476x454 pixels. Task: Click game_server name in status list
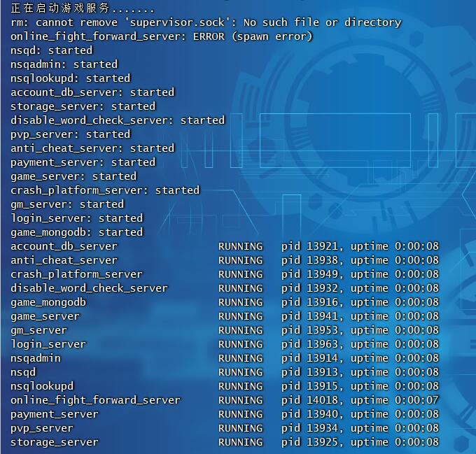pos(45,316)
